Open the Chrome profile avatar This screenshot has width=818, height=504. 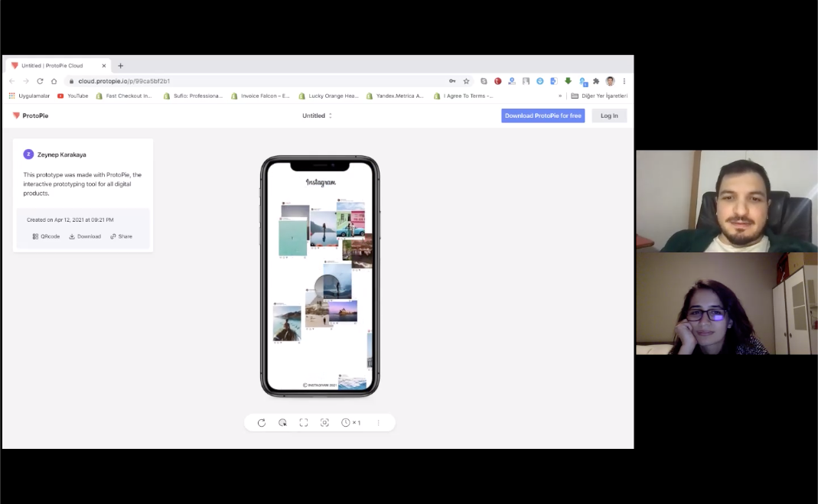pyautogui.click(x=611, y=81)
